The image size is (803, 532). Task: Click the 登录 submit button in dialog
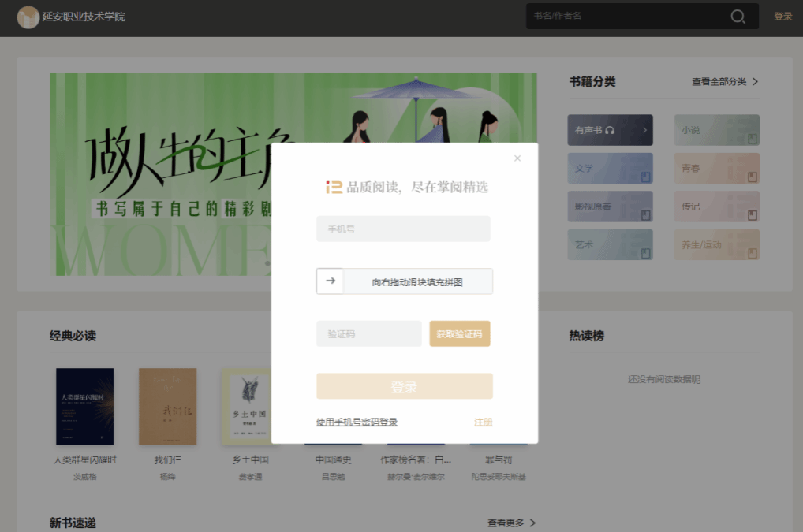404,386
